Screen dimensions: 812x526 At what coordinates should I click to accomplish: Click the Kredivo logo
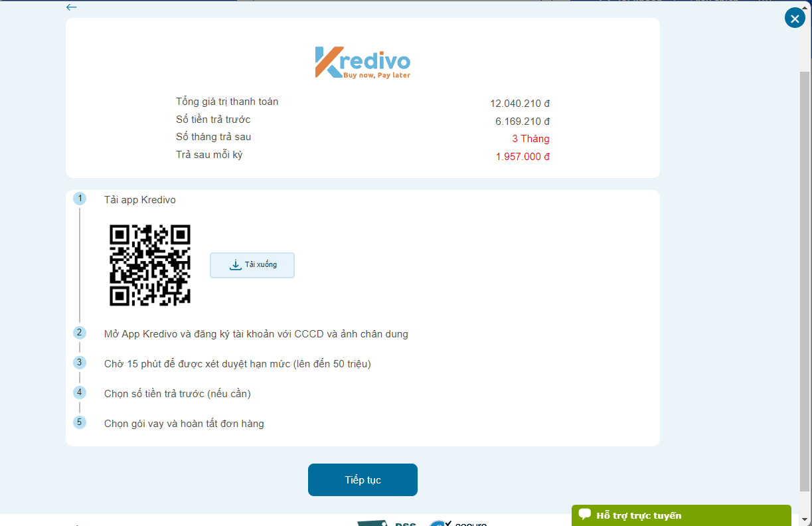coord(363,62)
